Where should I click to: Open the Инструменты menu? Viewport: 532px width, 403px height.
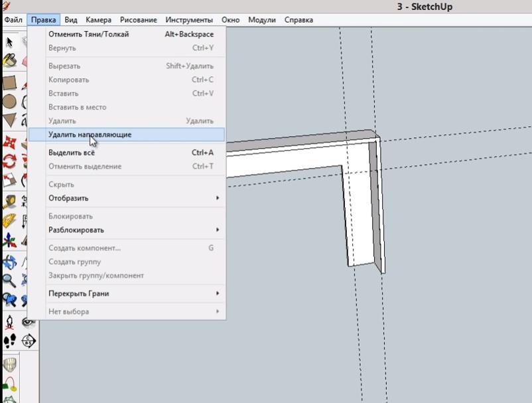(189, 20)
